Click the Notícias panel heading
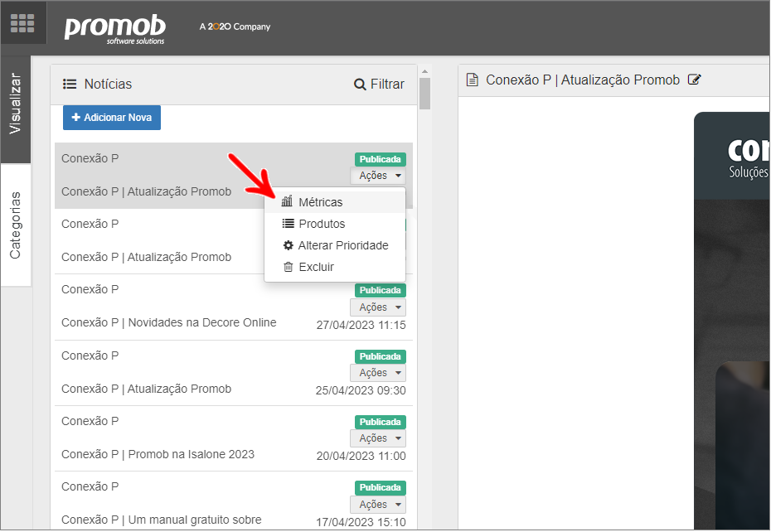 (x=108, y=84)
